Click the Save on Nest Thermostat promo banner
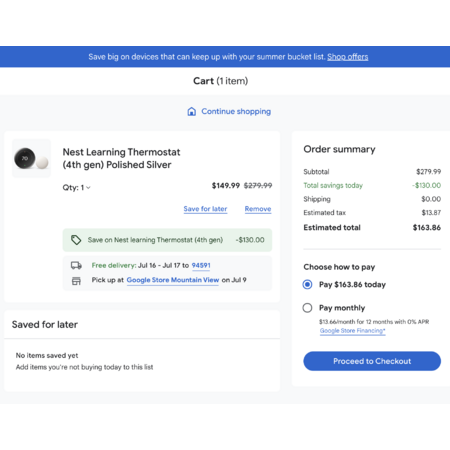 point(167,240)
